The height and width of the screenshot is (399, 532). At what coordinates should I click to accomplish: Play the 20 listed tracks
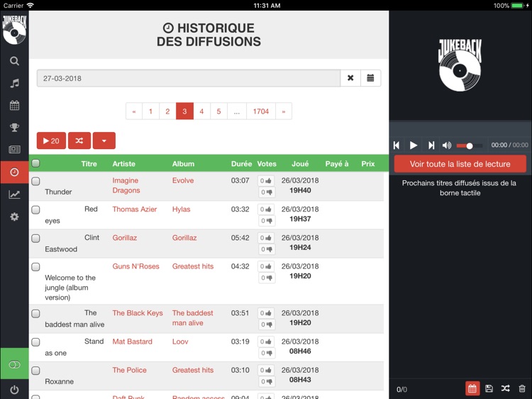[x=51, y=141]
